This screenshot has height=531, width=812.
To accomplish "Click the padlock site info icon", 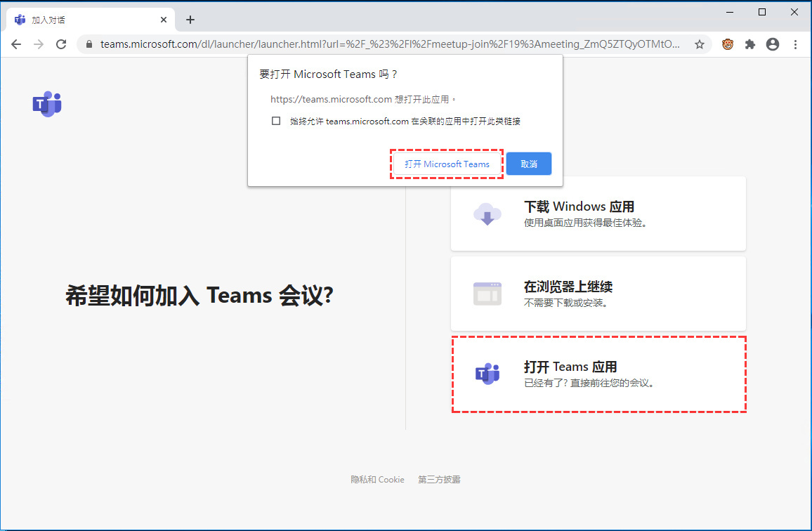I will pos(89,44).
